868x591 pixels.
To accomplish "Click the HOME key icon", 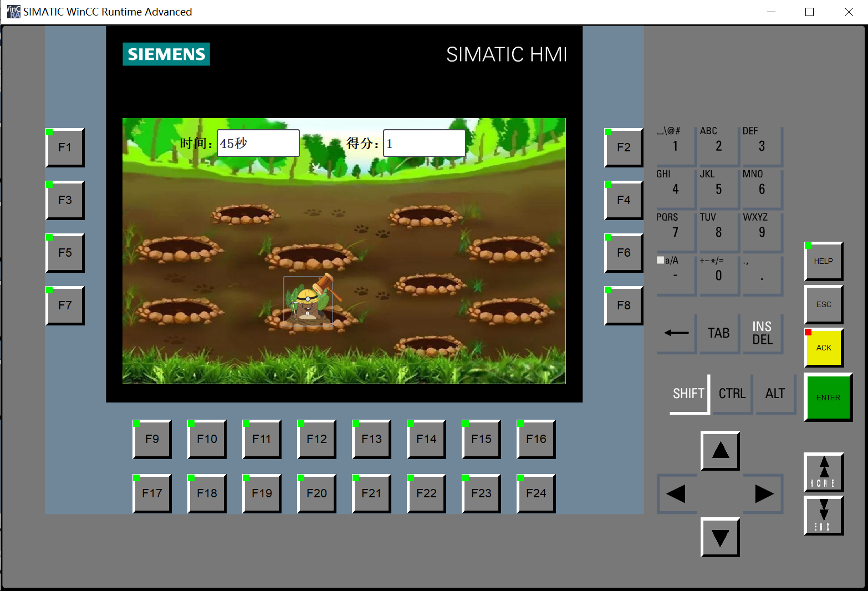I will click(824, 472).
